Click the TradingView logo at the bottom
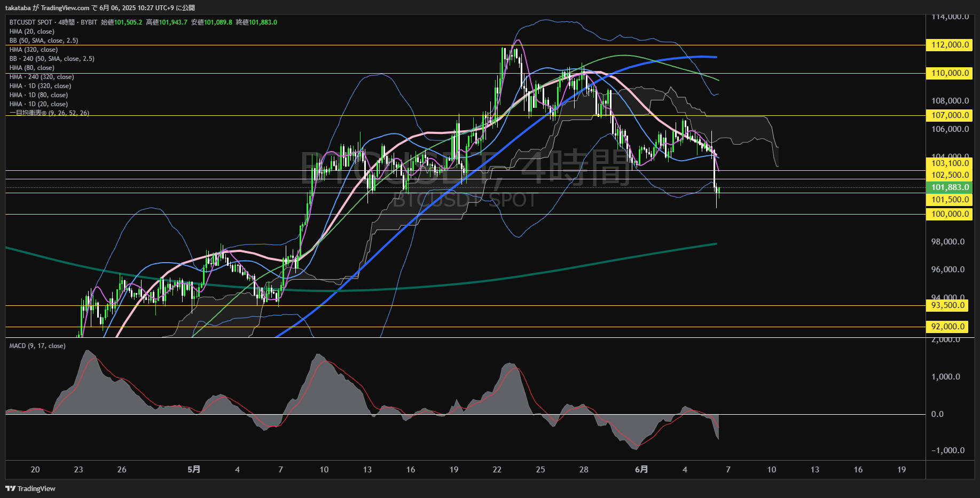This screenshot has width=980, height=498. pos(30,488)
